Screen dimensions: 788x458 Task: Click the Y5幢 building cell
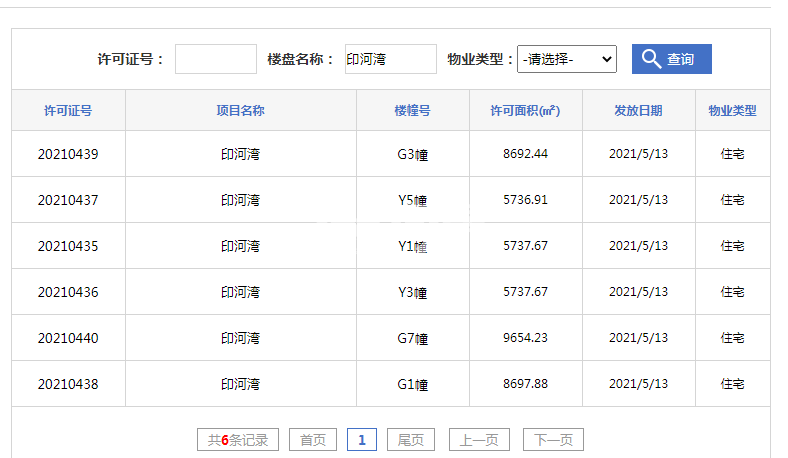click(413, 201)
